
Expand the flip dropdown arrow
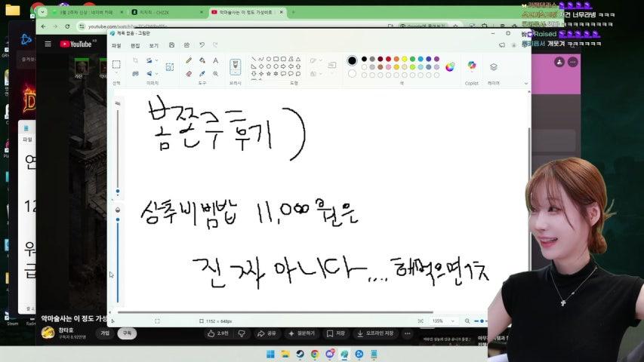(156, 74)
